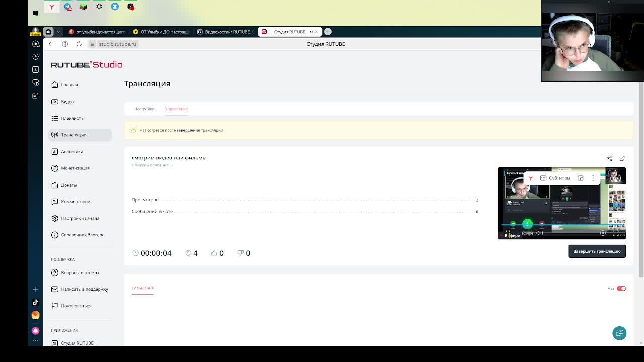Switch to 'ОТ Улыбки ДО Настояще' tab
This screenshot has width=644, height=362.
(162, 32)
